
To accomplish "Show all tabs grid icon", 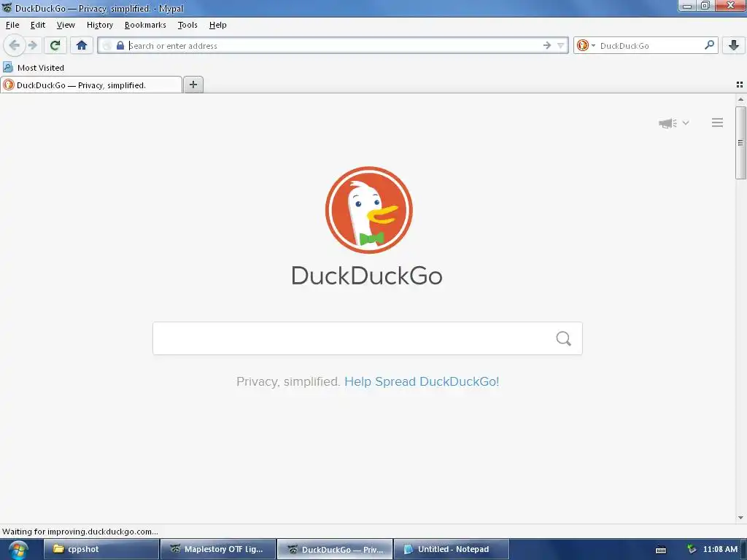I will pyautogui.click(x=740, y=85).
